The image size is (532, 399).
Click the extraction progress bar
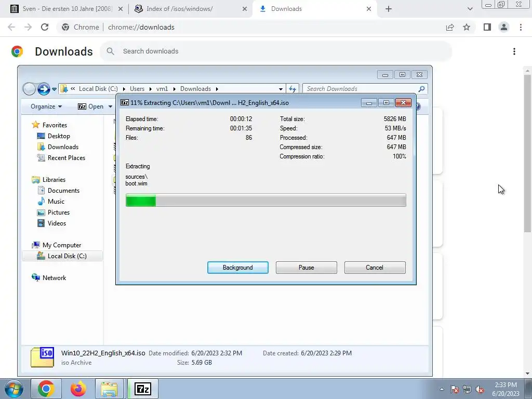265,200
